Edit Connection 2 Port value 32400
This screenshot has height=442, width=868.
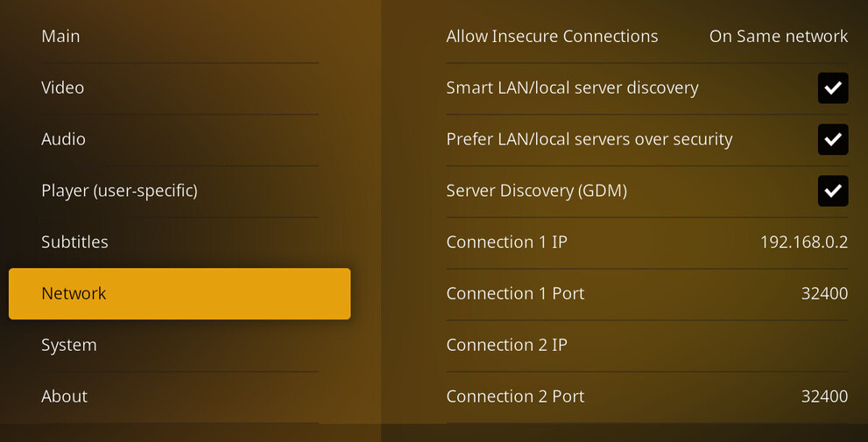(823, 396)
